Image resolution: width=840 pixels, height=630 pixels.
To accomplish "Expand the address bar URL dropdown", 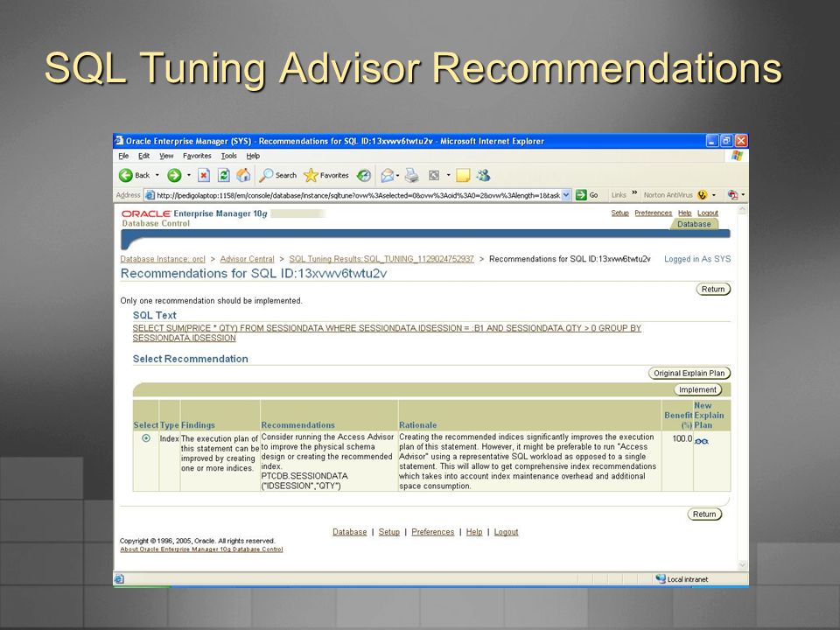I will tap(566, 195).
